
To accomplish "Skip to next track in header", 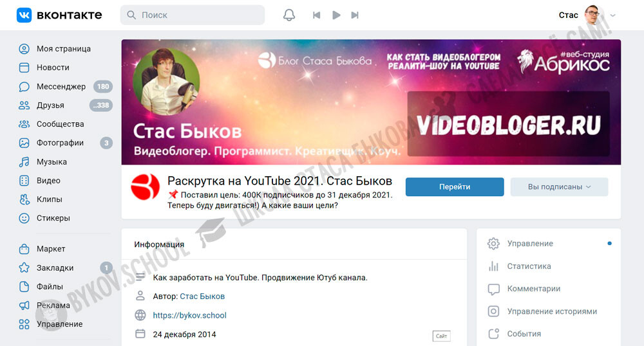I will [355, 15].
